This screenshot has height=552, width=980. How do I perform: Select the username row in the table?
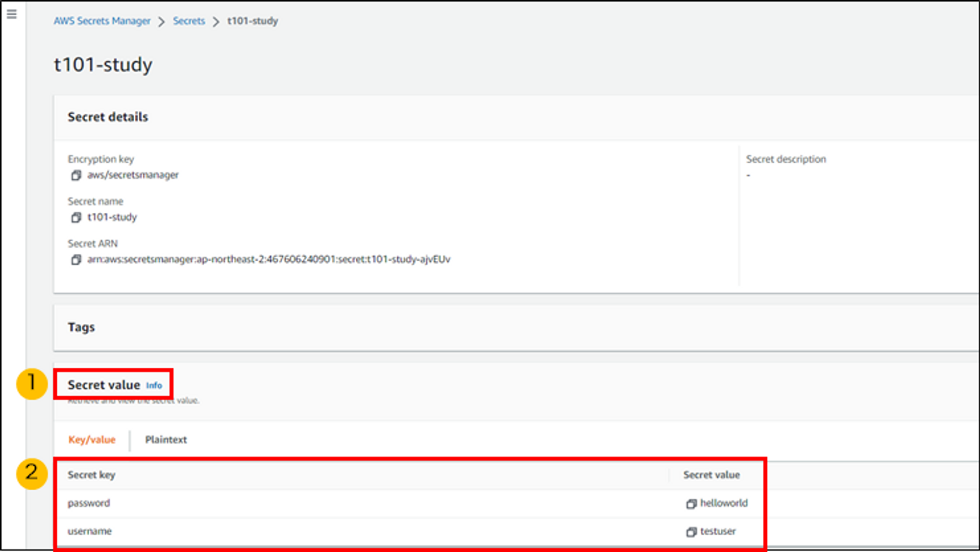[90, 531]
